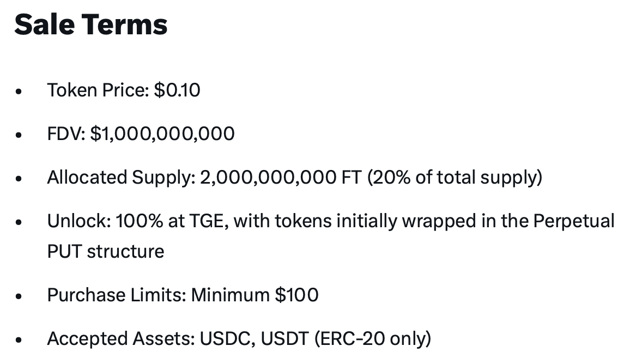642x364 pixels.
Task: Click the Purchase Limits label
Action: (x=117, y=295)
